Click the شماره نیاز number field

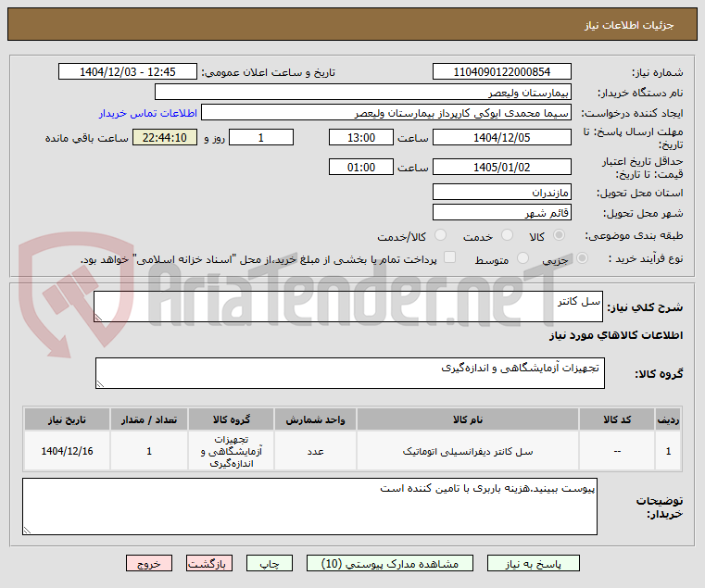click(x=502, y=71)
